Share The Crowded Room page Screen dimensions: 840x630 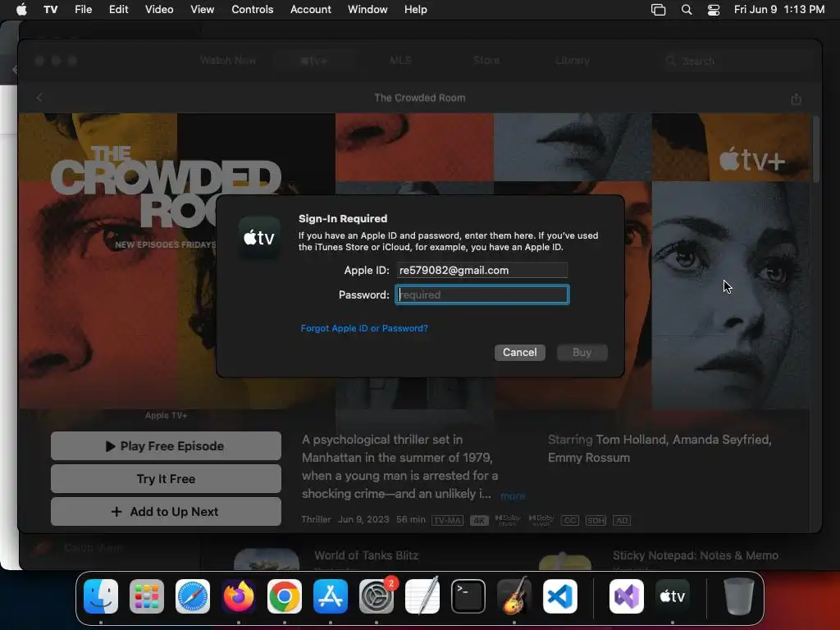pyautogui.click(x=796, y=98)
